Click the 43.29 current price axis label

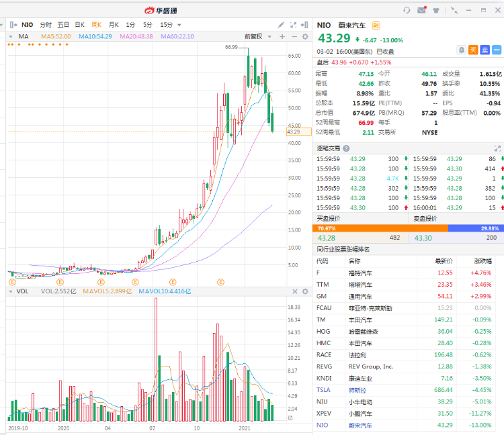tap(298, 132)
